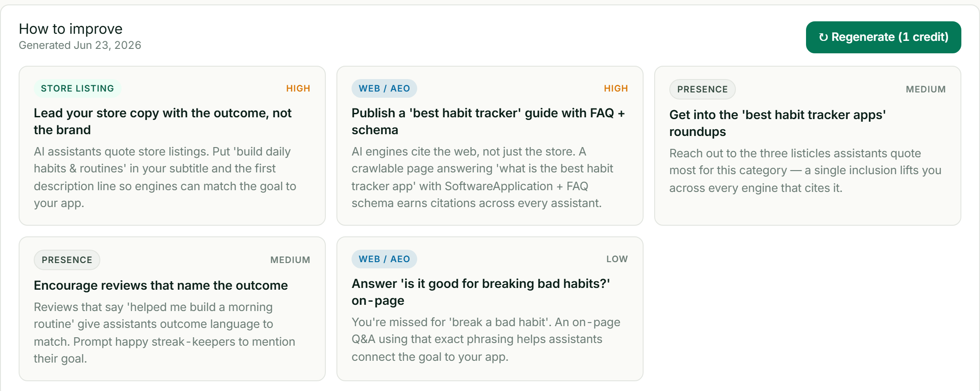Select PRESENCE badge on roundups card

702,89
